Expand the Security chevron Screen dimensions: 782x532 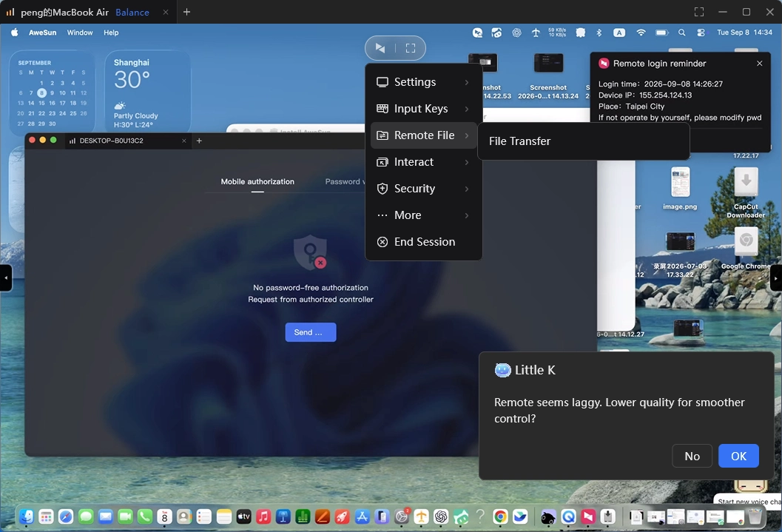pyautogui.click(x=467, y=189)
